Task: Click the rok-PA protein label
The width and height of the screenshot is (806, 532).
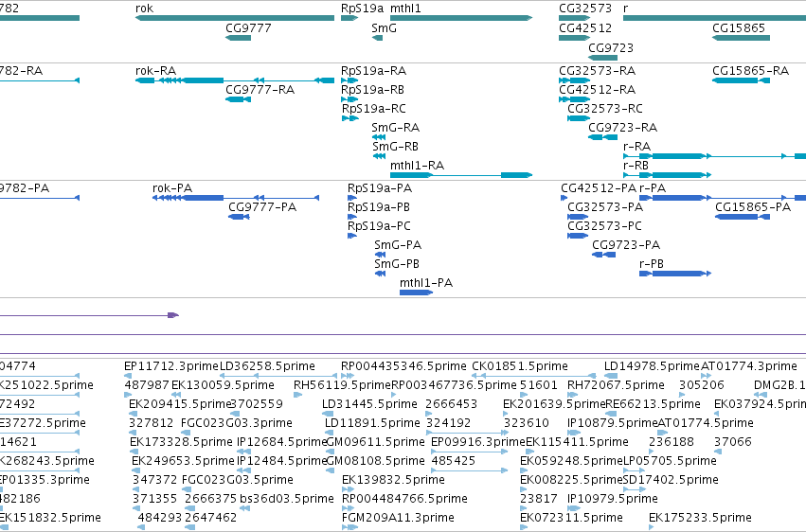Action: tap(172, 188)
